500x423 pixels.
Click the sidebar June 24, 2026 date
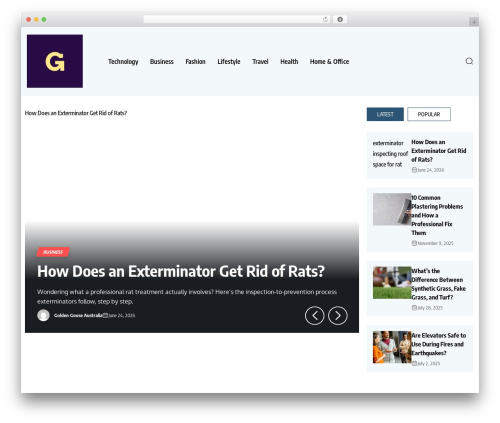tap(431, 170)
